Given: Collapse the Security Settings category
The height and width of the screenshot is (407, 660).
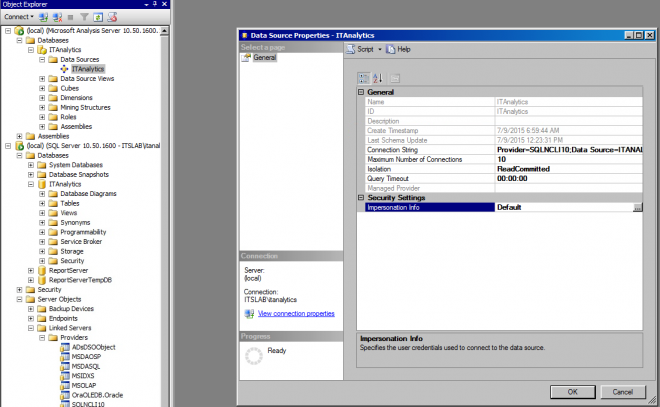Looking at the screenshot, I should [x=361, y=198].
